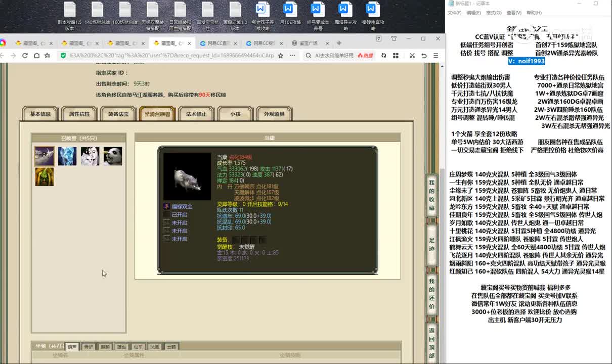Click the 出主机 新客户端30开无压力 line
Image resolution: width=612 pixels, height=364 pixels.
525,320
